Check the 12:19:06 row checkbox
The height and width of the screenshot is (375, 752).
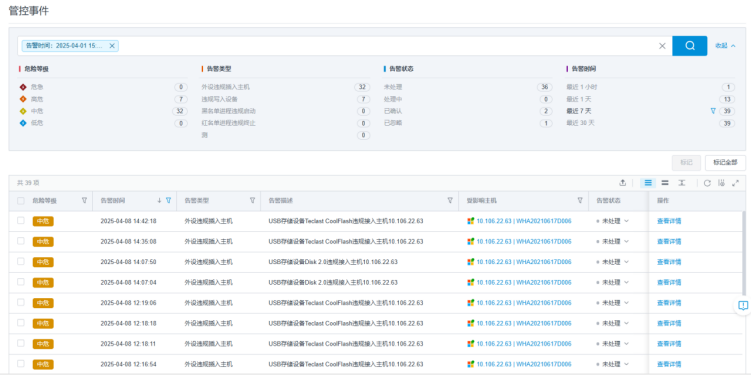tap(21, 302)
